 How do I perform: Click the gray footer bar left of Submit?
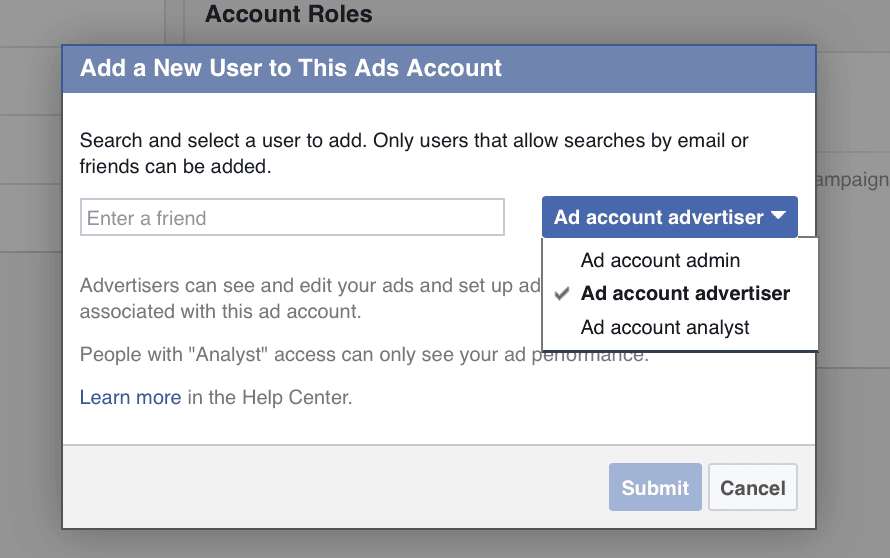pos(335,486)
